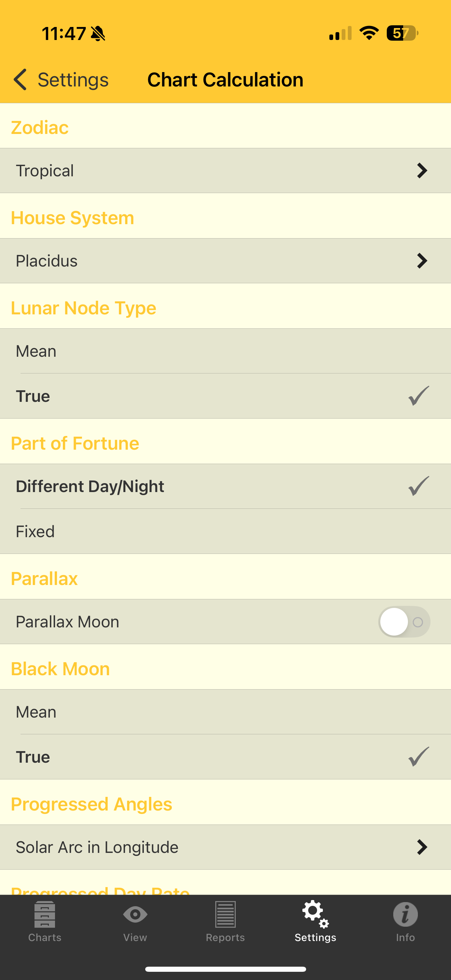
Task: Select Mean under Lunar Node Type
Action: [x=225, y=351]
